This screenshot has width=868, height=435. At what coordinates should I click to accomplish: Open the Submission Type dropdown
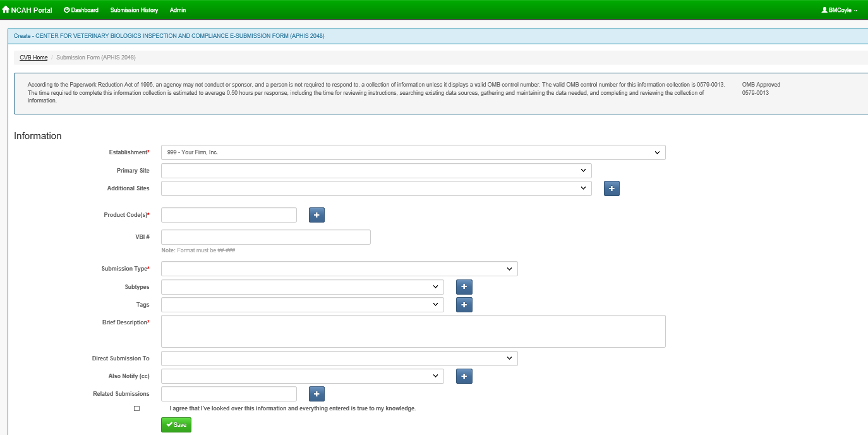click(339, 269)
